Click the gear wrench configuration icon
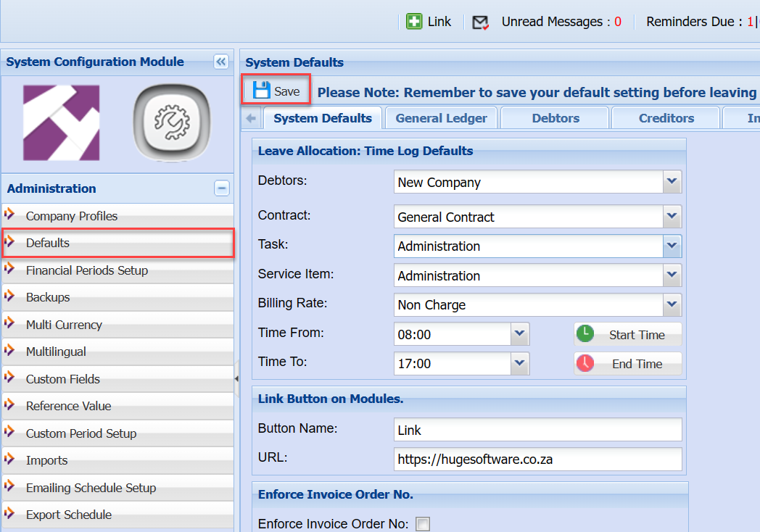 click(x=172, y=122)
